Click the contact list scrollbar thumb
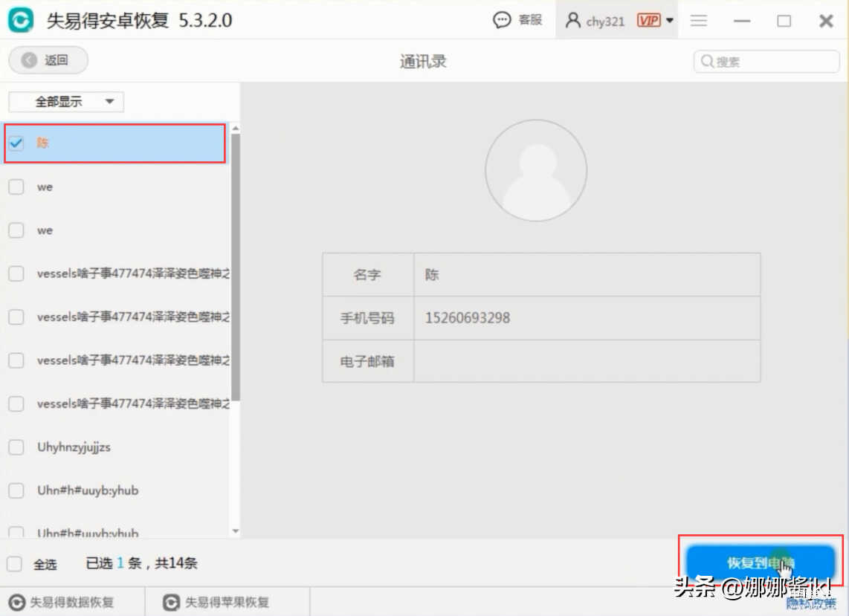Viewport: 849px width, 616px height. click(236, 268)
